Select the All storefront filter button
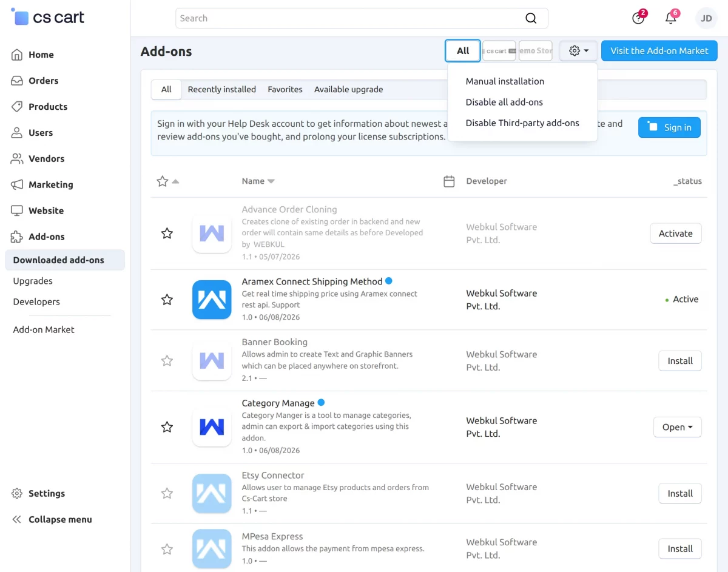728x572 pixels. tap(463, 51)
